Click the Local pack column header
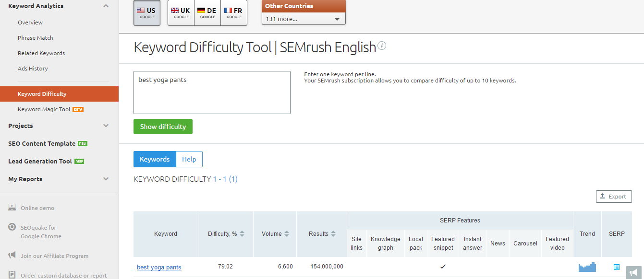 [x=416, y=243]
